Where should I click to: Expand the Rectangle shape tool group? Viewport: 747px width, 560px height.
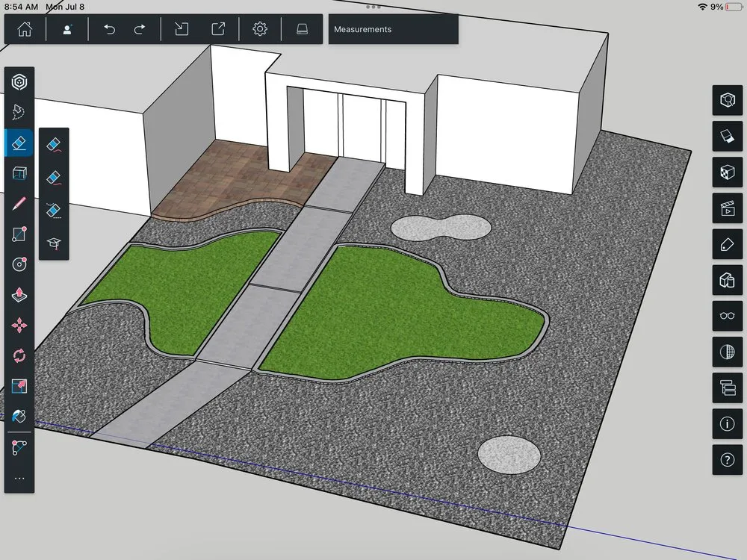pos(19,234)
